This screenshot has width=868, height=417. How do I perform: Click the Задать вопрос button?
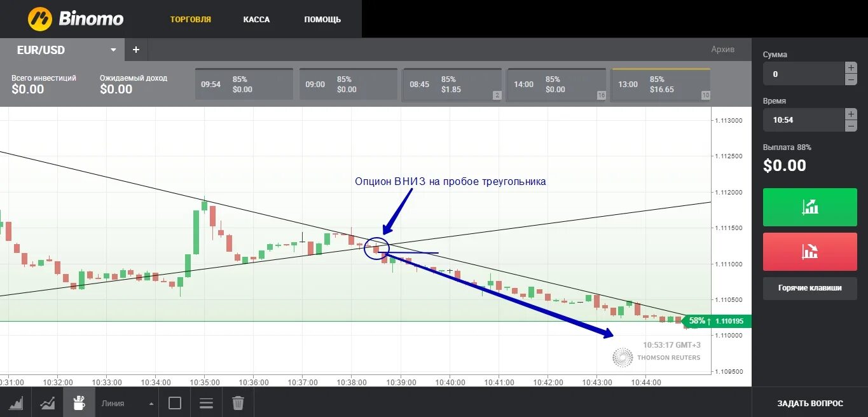(x=810, y=403)
